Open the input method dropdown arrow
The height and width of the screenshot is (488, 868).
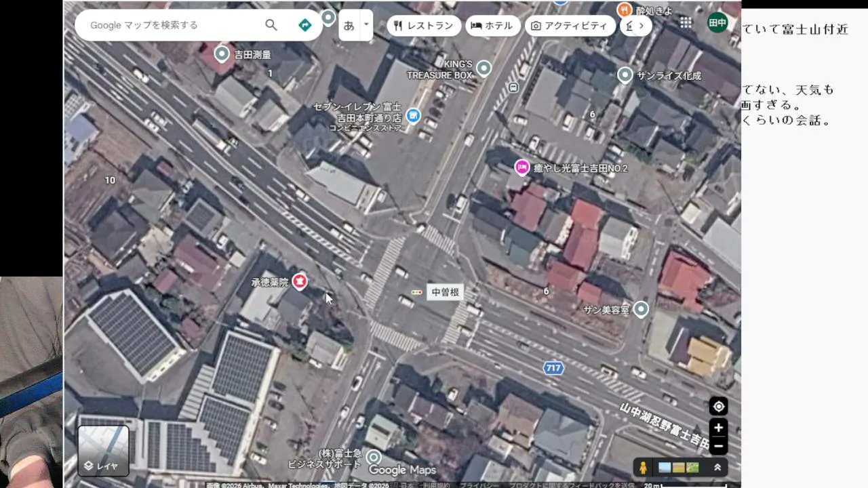[x=366, y=24]
